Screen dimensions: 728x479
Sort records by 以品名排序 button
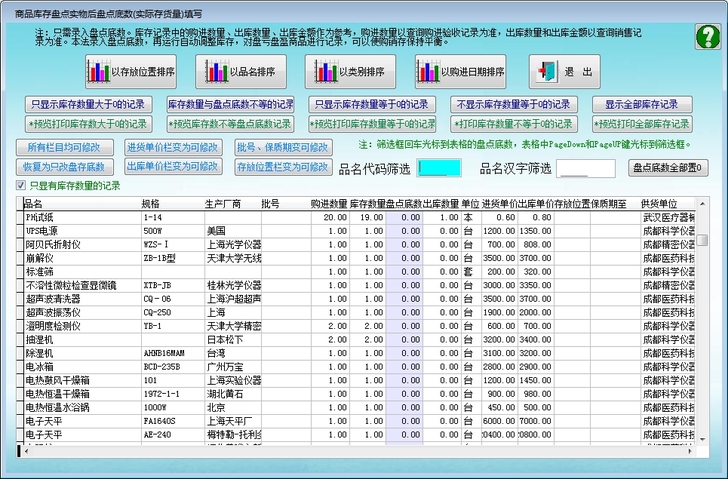(241, 71)
